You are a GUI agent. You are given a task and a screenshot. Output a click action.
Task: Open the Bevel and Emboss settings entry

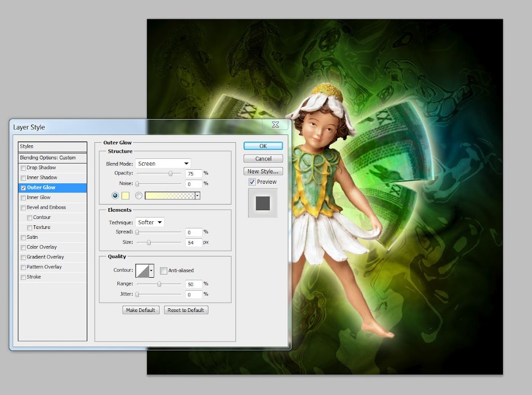52,208
